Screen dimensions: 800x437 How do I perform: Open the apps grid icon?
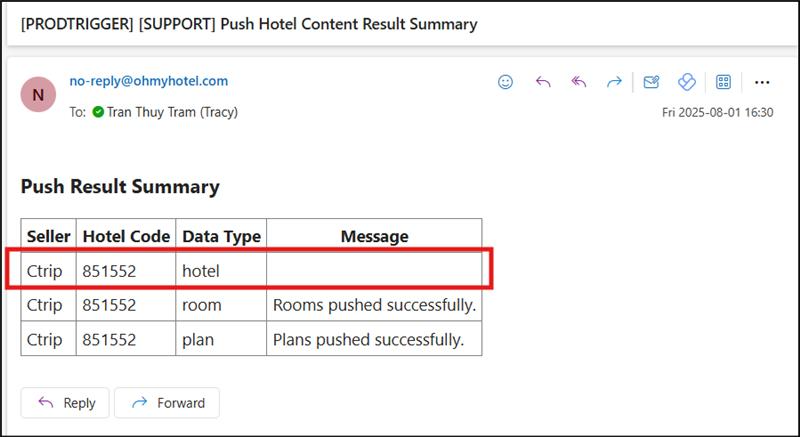pos(724,83)
